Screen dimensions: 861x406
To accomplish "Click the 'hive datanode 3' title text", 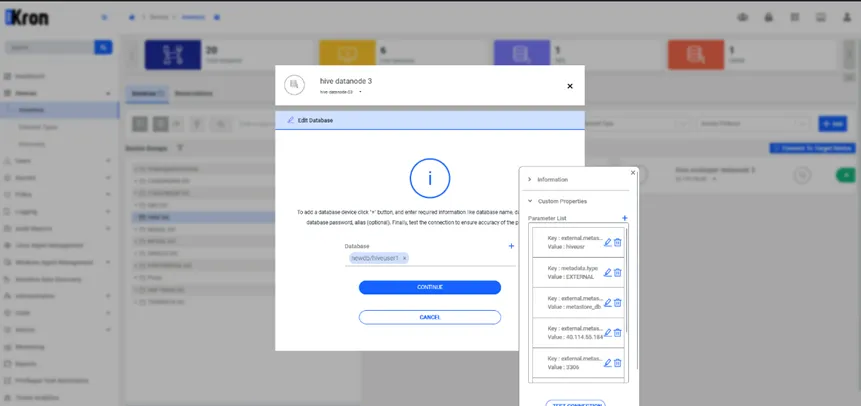I will point(346,81).
